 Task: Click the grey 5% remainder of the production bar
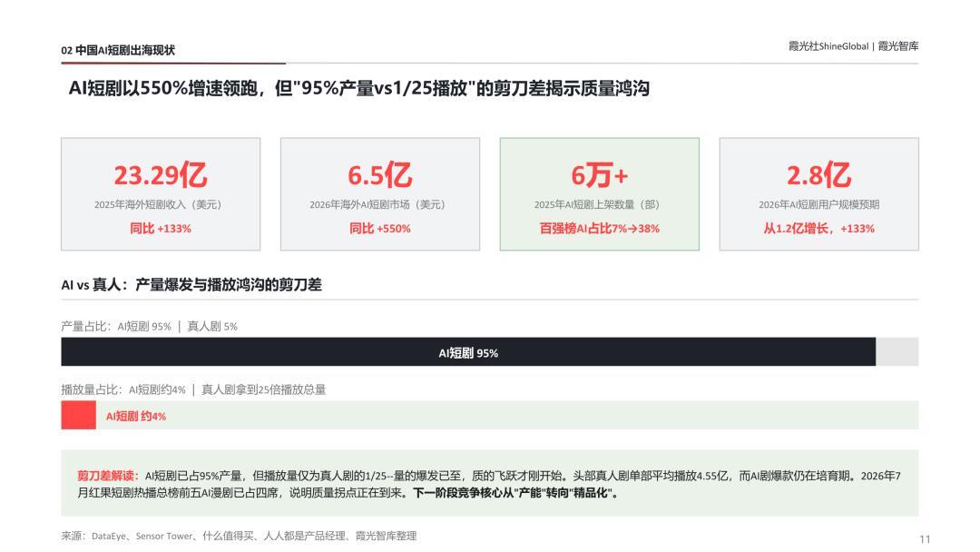(x=897, y=352)
